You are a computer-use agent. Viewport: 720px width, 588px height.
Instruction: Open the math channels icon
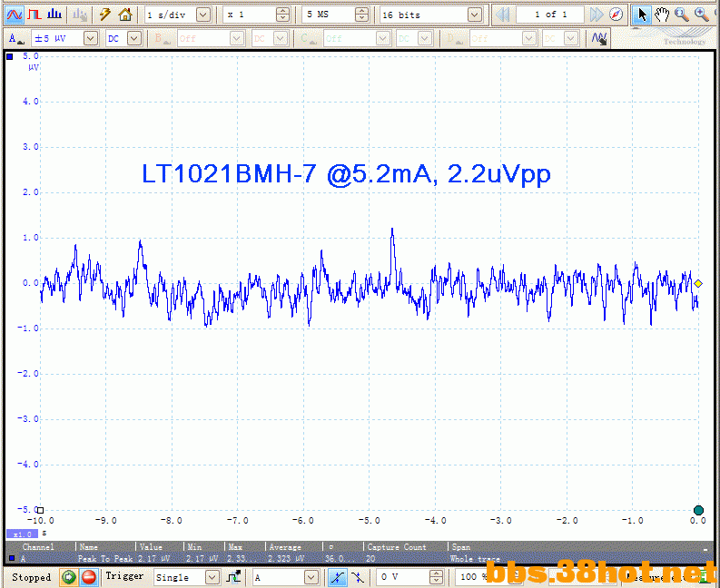pos(599,38)
